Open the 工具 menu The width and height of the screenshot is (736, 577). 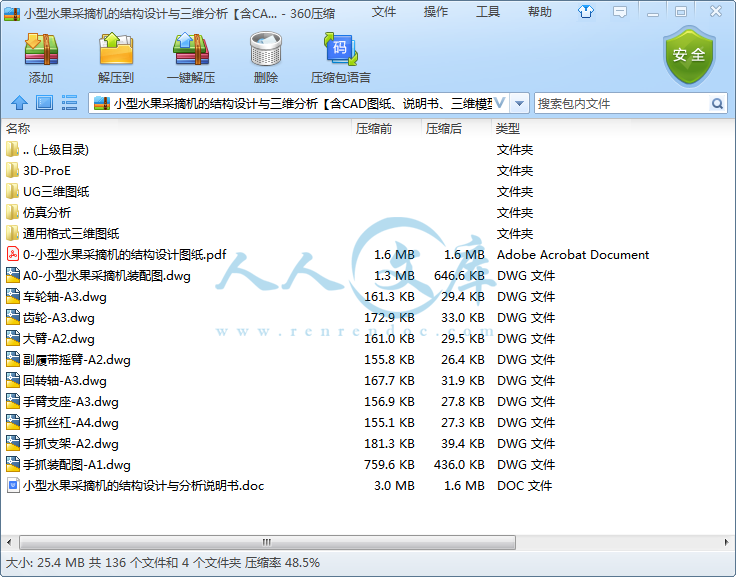tap(488, 12)
